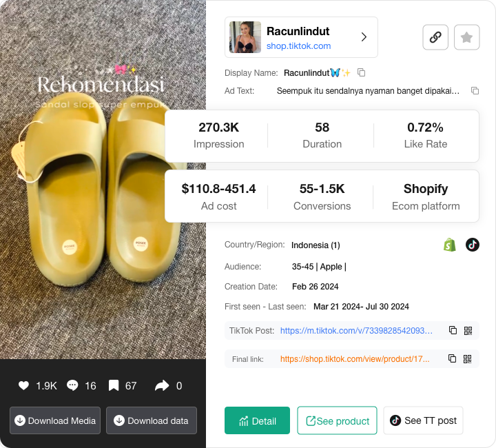This screenshot has height=448, width=496.
Task: Copy the Final link URL
Action: (453, 358)
